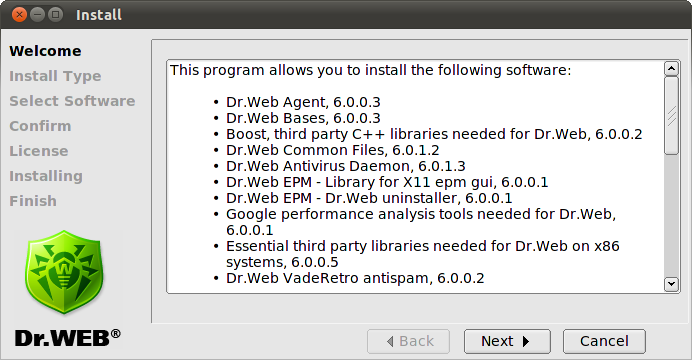Open the License step

tap(39, 151)
